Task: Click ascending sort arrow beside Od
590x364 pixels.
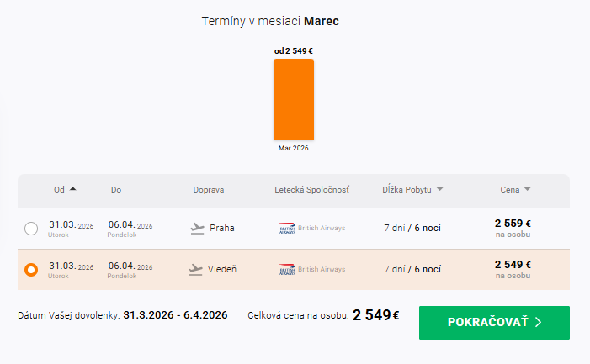Action: tap(73, 189)
